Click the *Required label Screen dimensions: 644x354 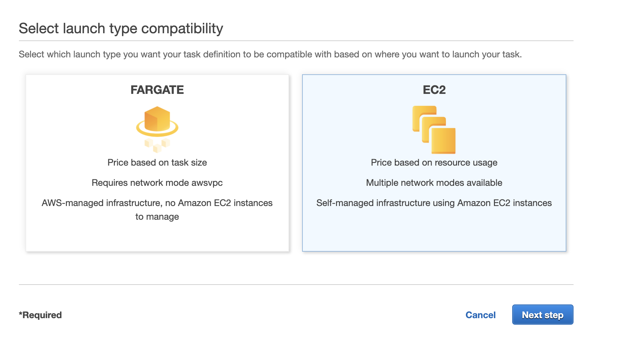[x=40, y=315]
